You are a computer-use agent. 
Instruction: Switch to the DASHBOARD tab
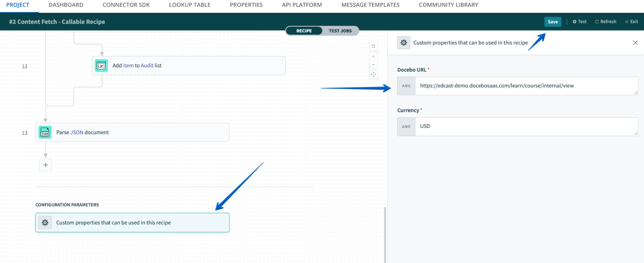[66, 5]
